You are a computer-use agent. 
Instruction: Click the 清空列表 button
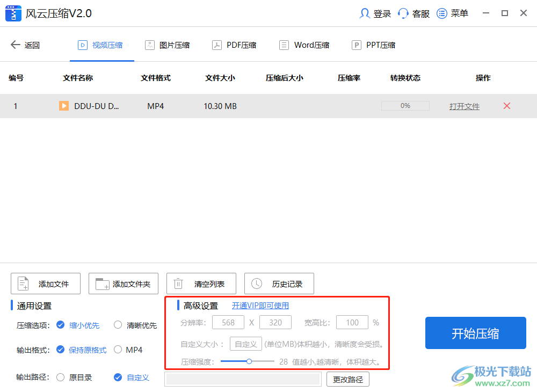pos(201,284)
